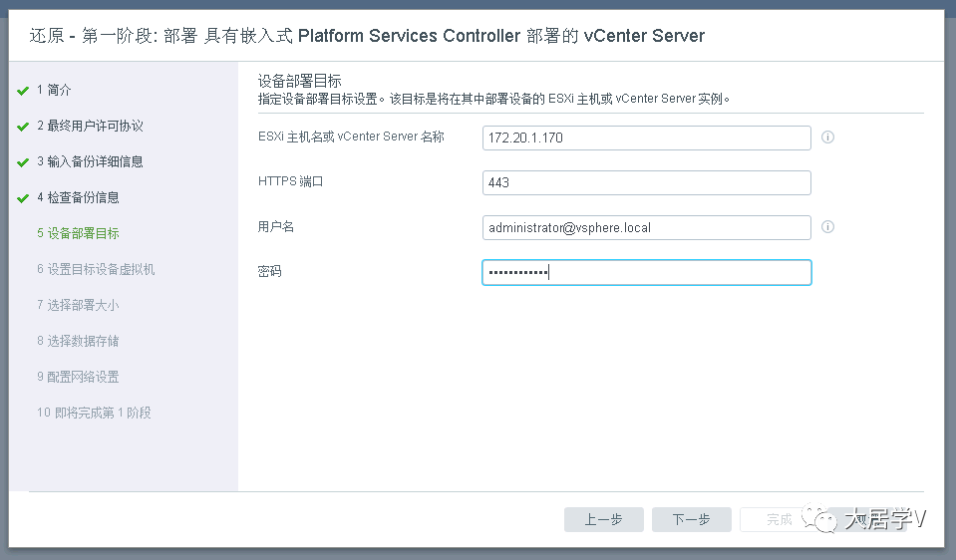Viewport: 956px width, 560px height.
Task: Go to step 2 最终用户许可协议
Action: tap(91, 127)
